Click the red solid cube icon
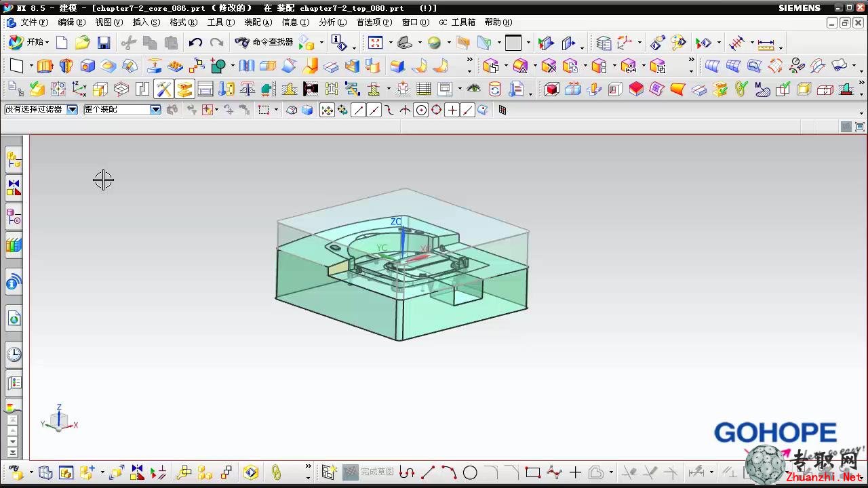This screenshot has height=488, width=868. [552, 89]
